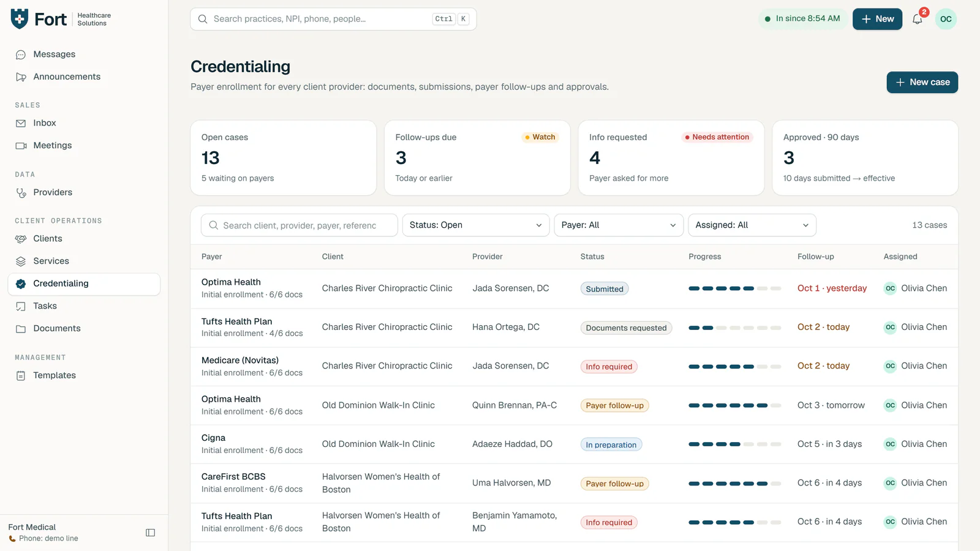Click the Needs attention tag
The height and width of the screenshot is (551, 980).
click(717, 137)
